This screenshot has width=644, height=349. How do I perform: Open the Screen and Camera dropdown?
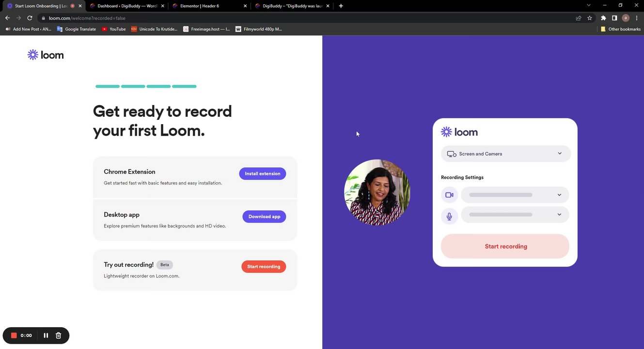coord(505,154)
